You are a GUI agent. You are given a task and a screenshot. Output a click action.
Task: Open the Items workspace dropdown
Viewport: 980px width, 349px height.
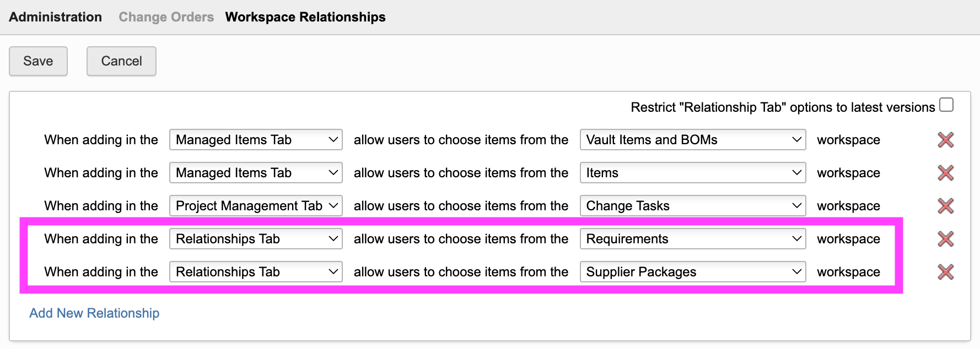[692, 173]
